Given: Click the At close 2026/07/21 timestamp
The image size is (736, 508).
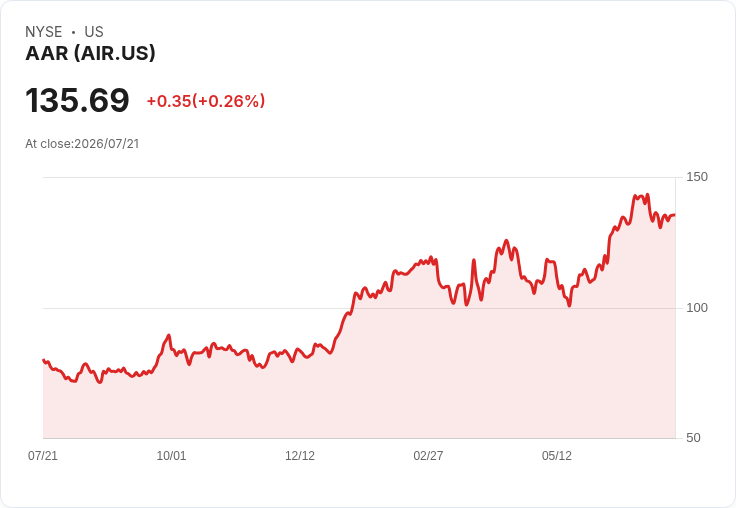Looking at the screenshot, I should (82, 144).
